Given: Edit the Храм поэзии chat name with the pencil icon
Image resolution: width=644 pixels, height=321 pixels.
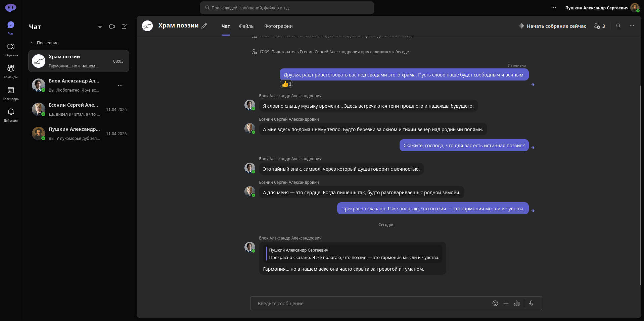Looking at the screenshot, I should coord(204,26).
